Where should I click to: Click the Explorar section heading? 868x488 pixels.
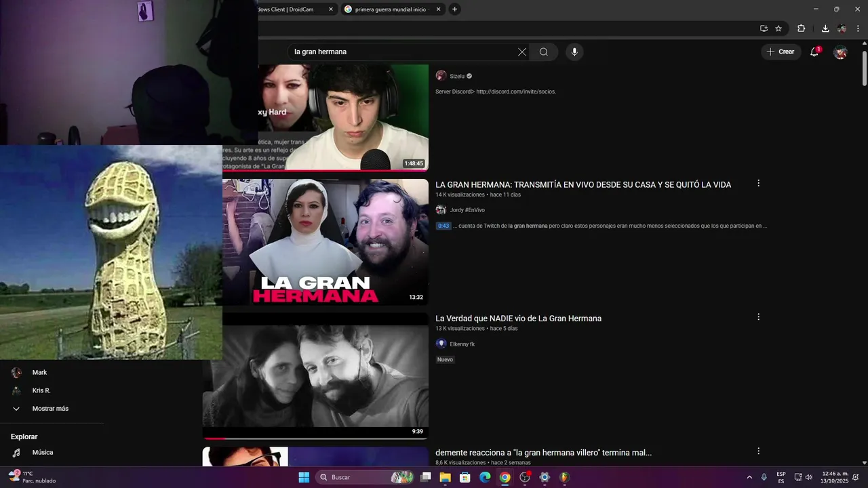[24, 436]
